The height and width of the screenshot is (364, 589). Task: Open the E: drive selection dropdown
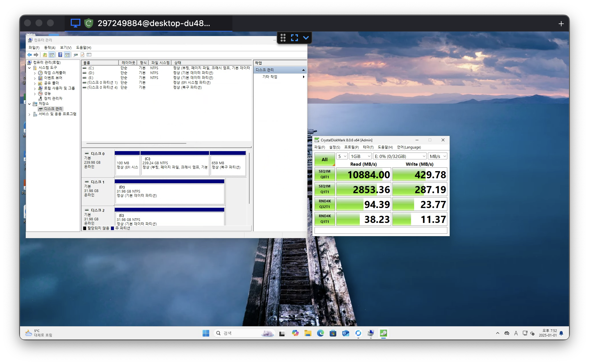point(400,156)
